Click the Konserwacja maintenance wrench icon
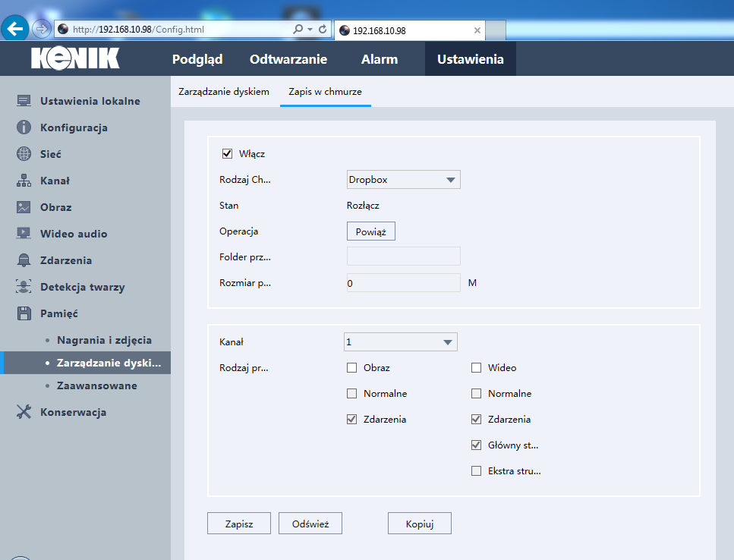Viewport: 734px width, 560px height. [x=24, y=412]
